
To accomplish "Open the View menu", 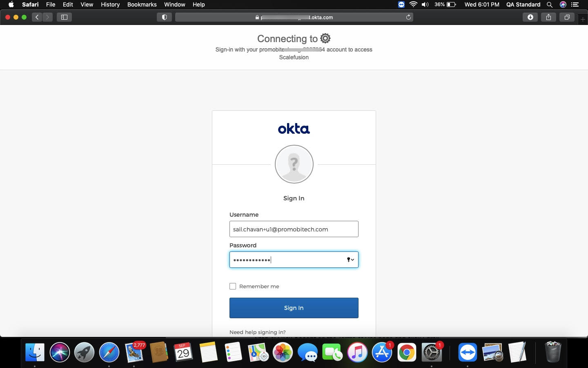I will (x=87, y=4).
